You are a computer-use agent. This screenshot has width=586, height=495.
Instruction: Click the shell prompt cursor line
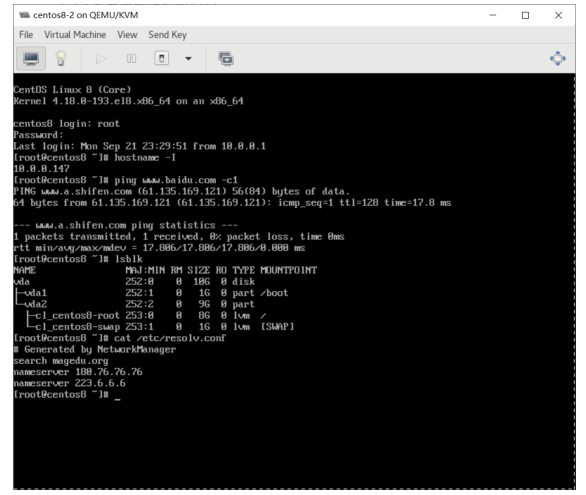(67, 395)
